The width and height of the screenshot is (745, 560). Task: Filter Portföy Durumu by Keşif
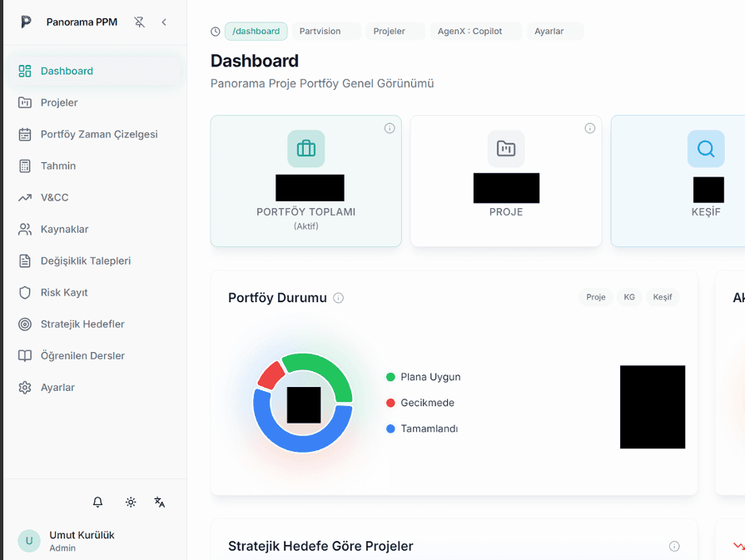click(663, 297)
